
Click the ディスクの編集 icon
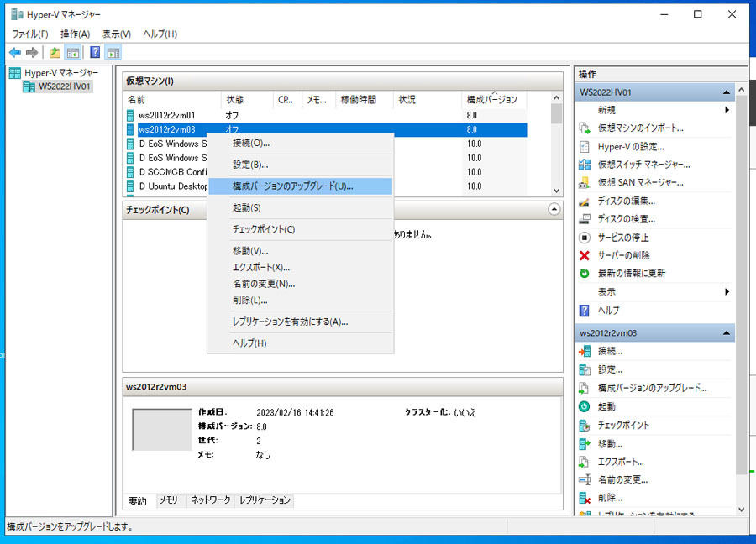pos(585,201)
